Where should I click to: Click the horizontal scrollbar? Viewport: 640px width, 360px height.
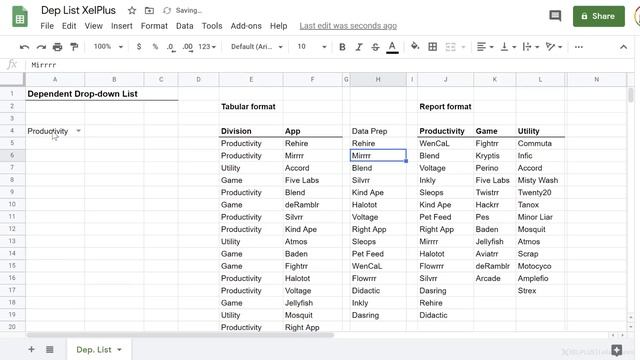pyautogui.click(x=180, y=335)
